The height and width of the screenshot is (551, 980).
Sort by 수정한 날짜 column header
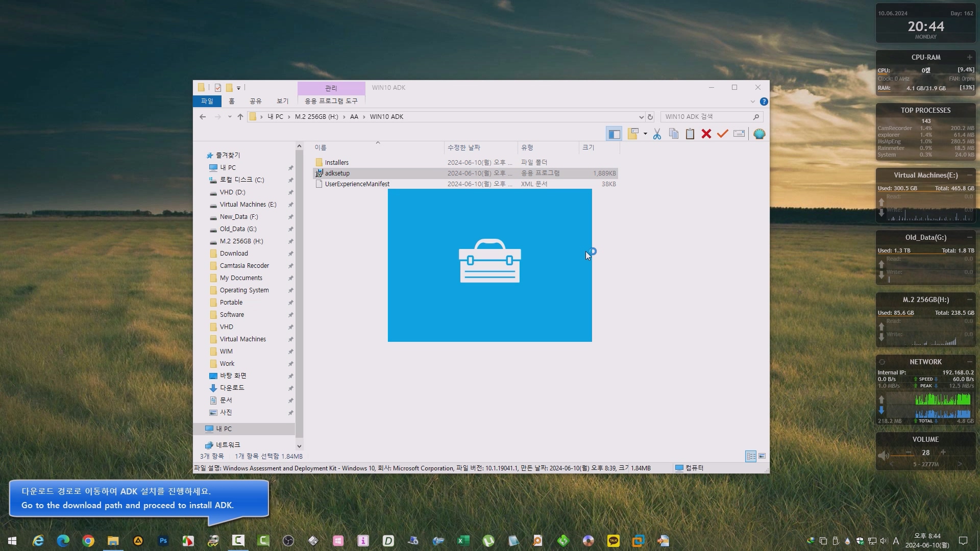coord(481,147)
